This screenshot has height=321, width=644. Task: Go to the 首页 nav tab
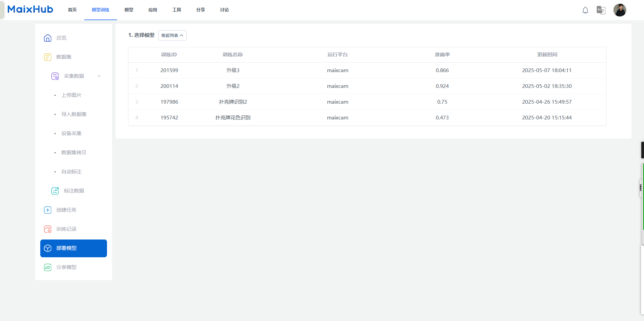coord(72,10)
